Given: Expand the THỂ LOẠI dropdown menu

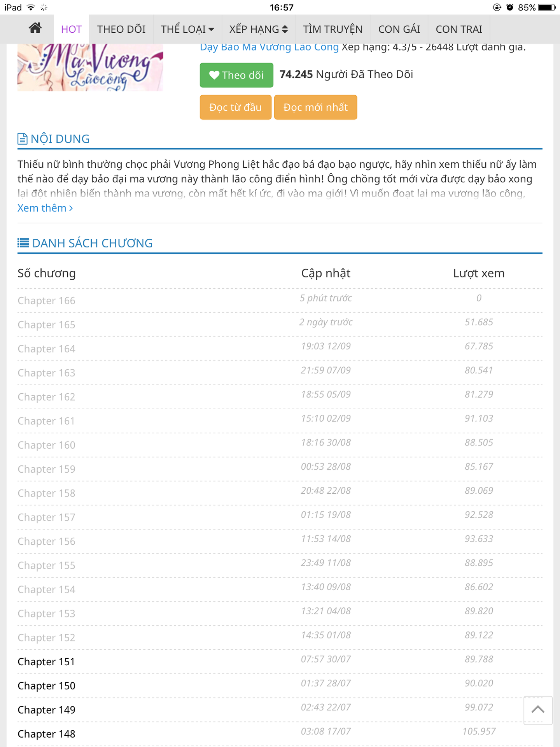Looking at the screenshot, I should coord(187,29).
